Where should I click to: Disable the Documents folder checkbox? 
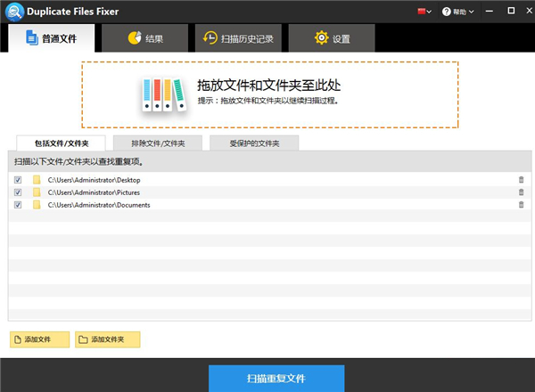tap(18, 205)
